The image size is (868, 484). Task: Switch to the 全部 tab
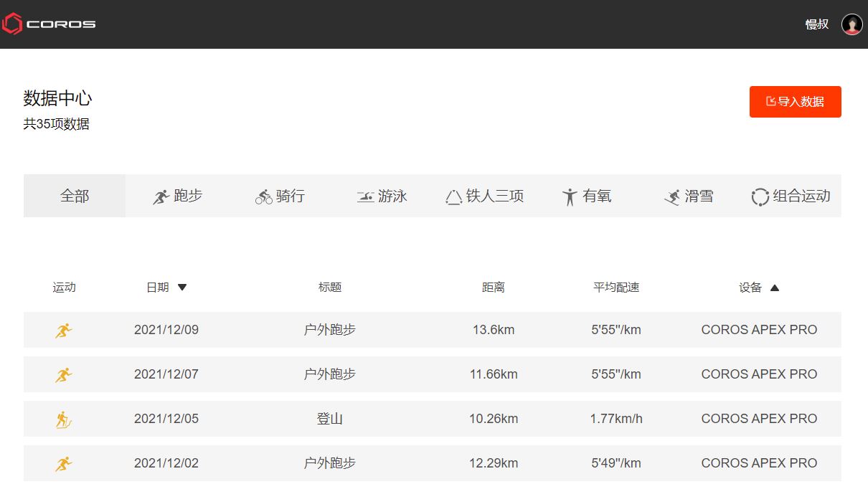74,195
